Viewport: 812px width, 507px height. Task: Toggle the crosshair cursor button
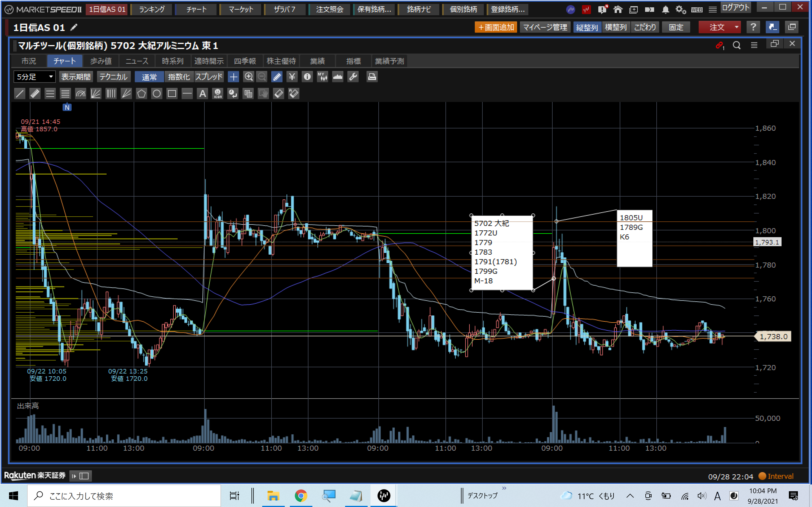(233, 77)
